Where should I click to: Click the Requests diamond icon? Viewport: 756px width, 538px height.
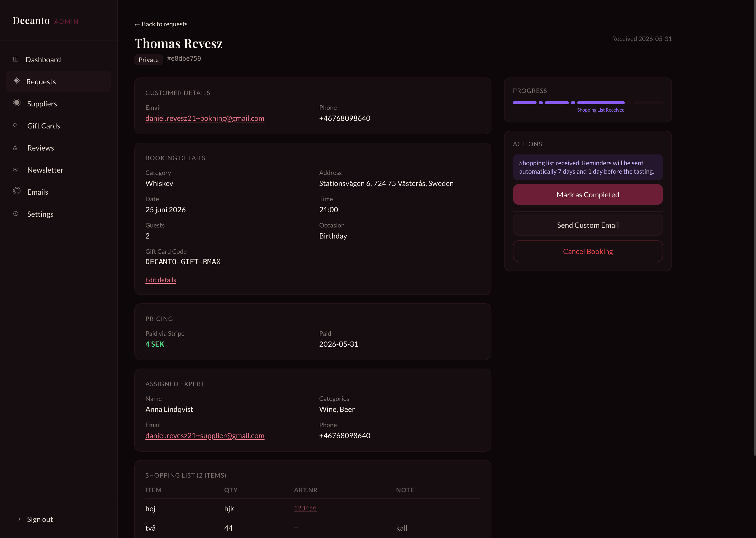16,81
